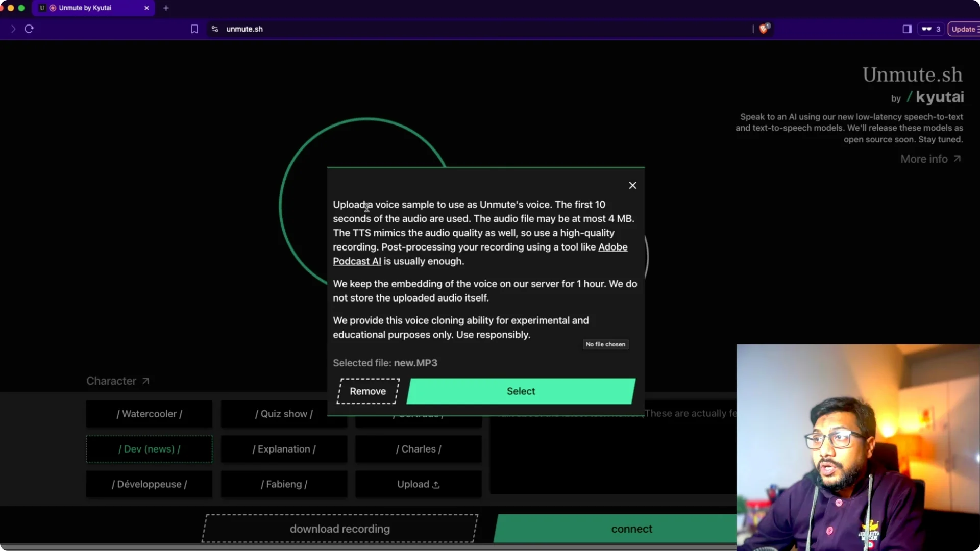The height and width of the screenshot is (551, 980).
Task: Toggle the Quiz show character voice
Action: click(x=284, y=414)
